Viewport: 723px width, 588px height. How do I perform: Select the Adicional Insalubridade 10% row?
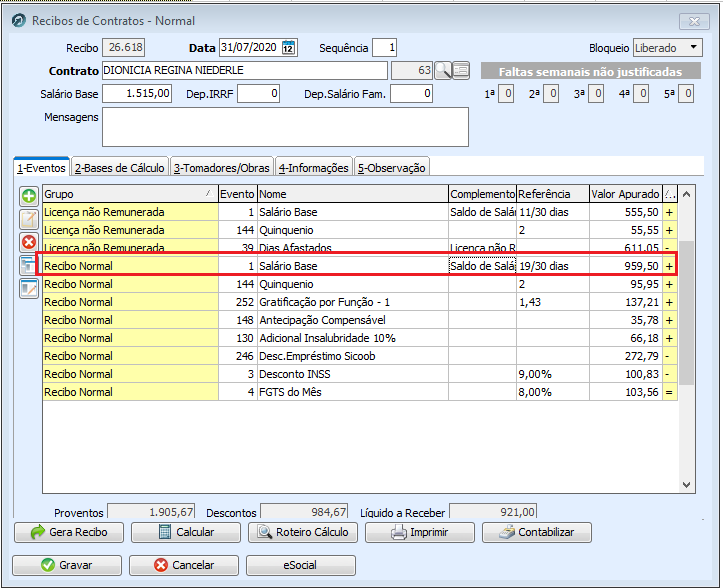[360, 338]
